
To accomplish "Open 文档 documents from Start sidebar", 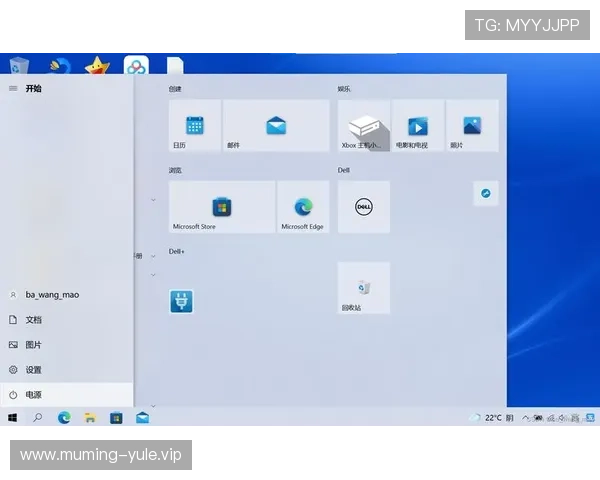I will [67, 320].
